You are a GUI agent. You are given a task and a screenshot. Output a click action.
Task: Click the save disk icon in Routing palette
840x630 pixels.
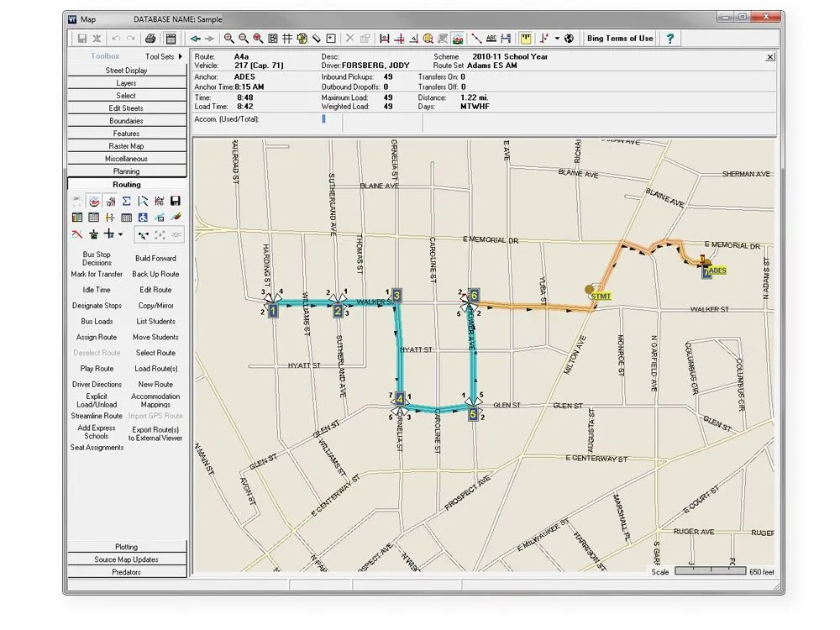pyautogui.click(x=176, y=201)
